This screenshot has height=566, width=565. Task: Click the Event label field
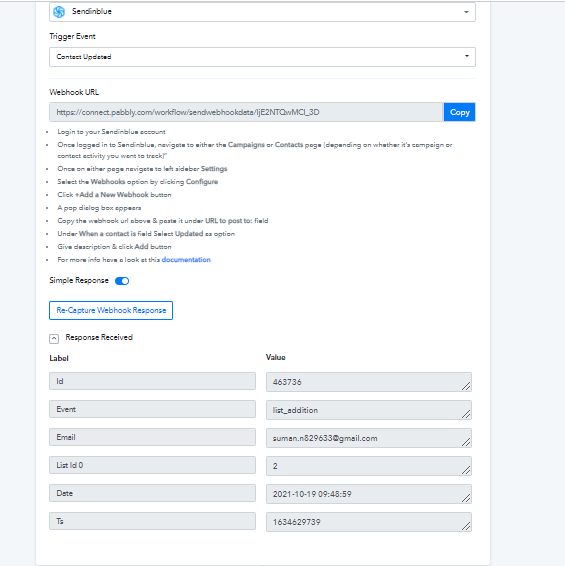click(x=152, y=409)
